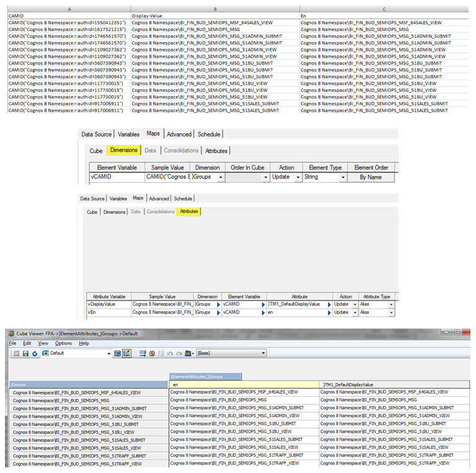Click the grid with green arrow export icon
Viewport: 476px width, 473px height.
click(x=143, y=353)
